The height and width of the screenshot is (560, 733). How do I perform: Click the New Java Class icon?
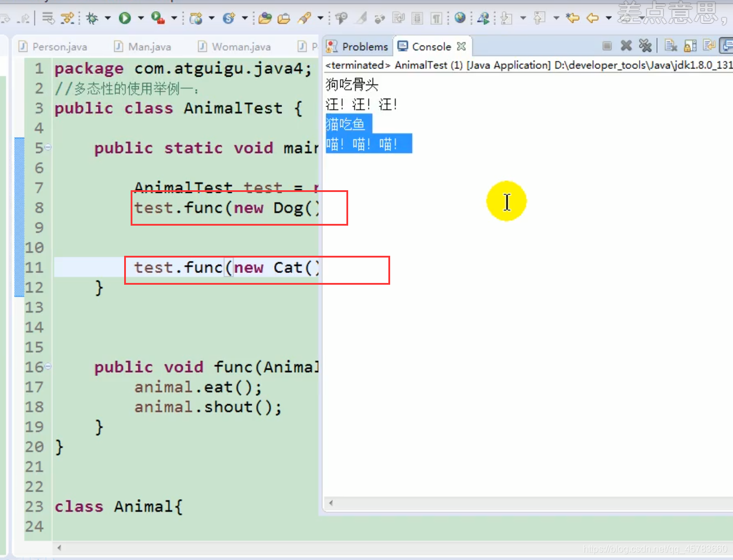point(229,18)
